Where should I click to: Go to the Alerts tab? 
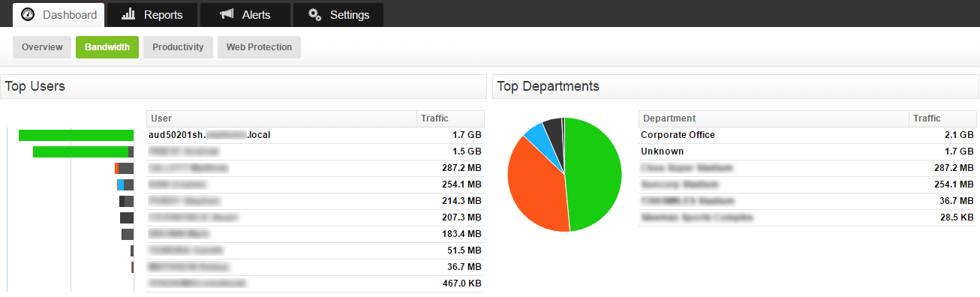click(245, 14)
